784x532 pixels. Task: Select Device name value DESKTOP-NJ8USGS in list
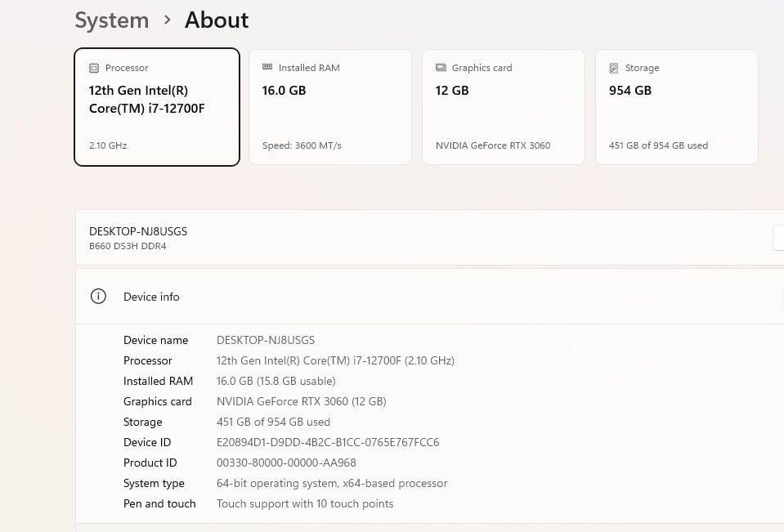click(266, 341)
